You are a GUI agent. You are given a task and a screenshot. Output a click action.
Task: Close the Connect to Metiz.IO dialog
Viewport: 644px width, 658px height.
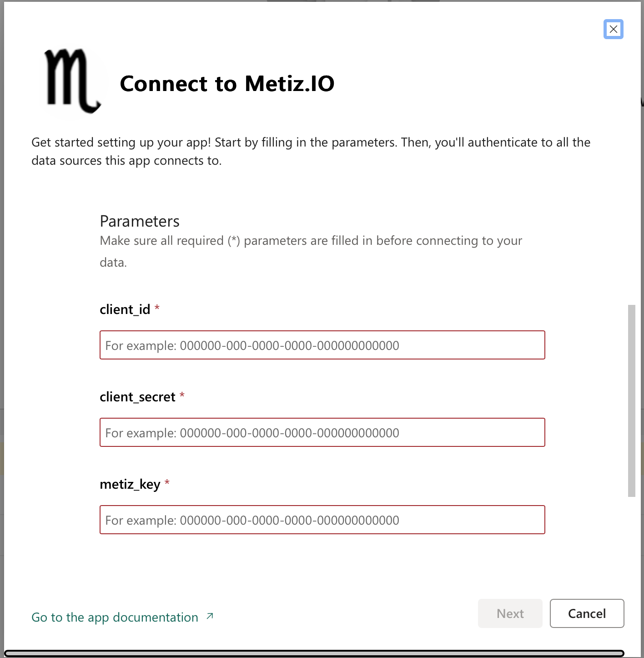pyautogui.click(x=613, y=29)
